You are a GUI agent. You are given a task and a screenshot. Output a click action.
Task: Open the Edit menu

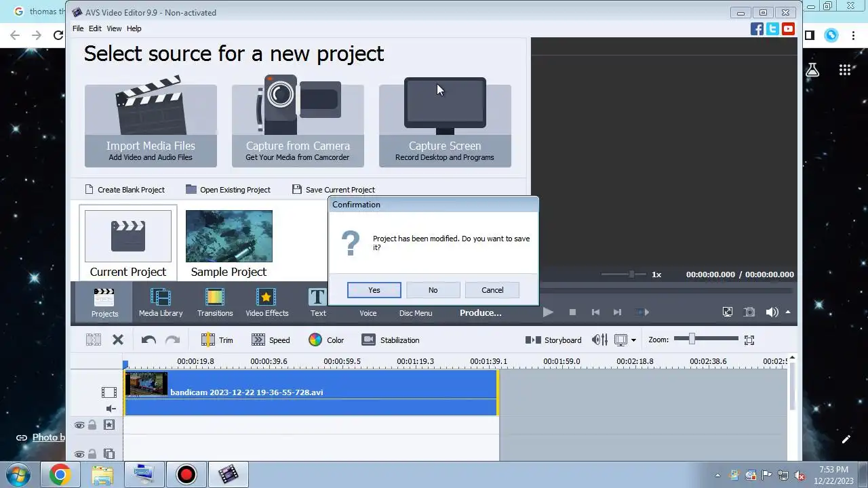(x=95, y=28)
